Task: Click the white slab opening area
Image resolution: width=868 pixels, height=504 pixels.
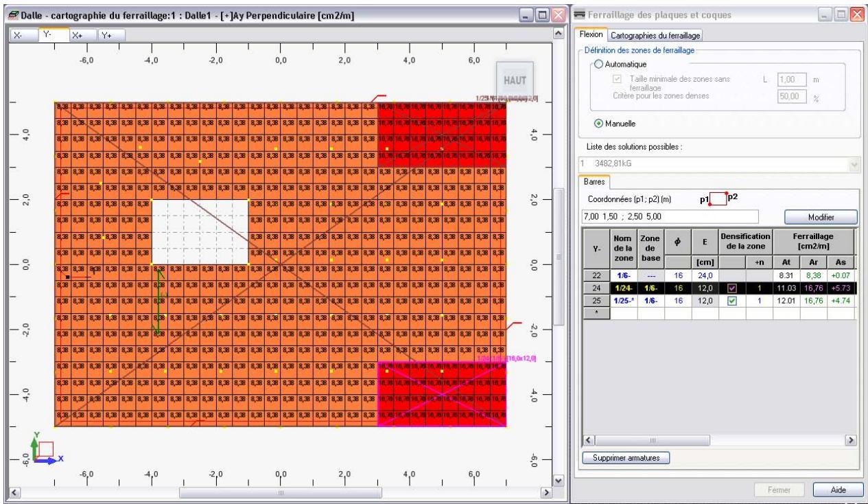Action: tap(200, 231)
